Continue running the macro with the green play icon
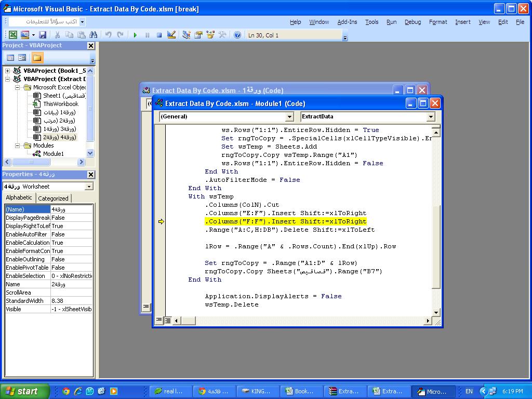Viewport: 532px width, 399px height. point(136,35)
